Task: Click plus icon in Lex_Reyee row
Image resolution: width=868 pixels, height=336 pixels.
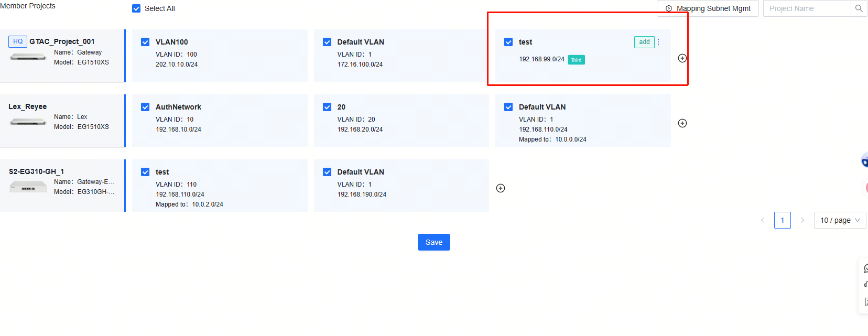Action: (682, 123)
